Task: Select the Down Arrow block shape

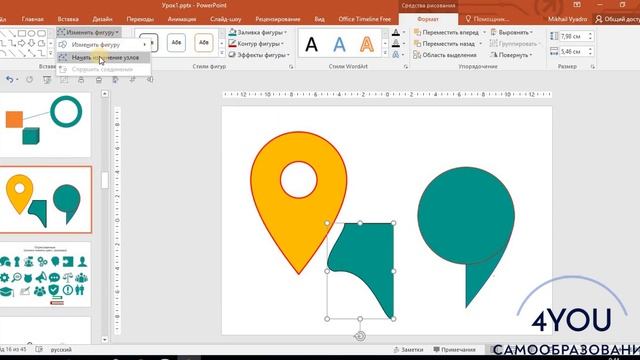Action: 31,43
